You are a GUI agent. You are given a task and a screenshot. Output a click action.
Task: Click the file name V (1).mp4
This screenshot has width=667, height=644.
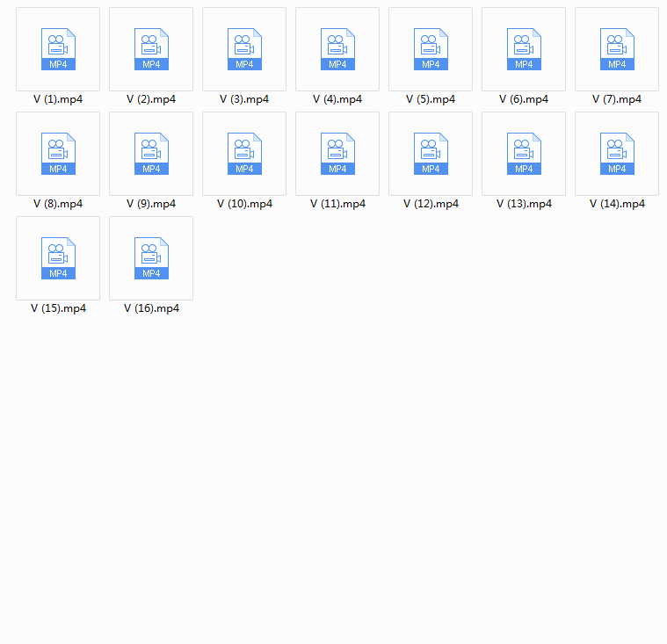click(58, 99)
